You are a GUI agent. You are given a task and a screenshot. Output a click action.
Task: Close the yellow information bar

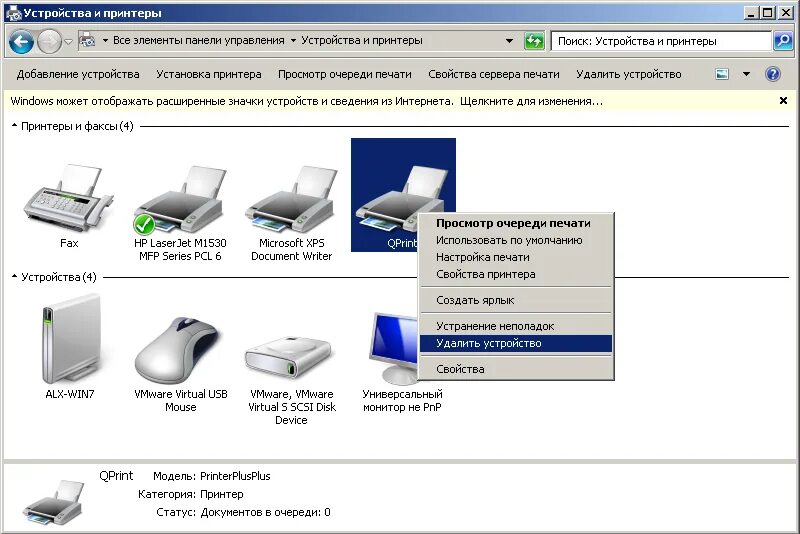coord(783,101)
